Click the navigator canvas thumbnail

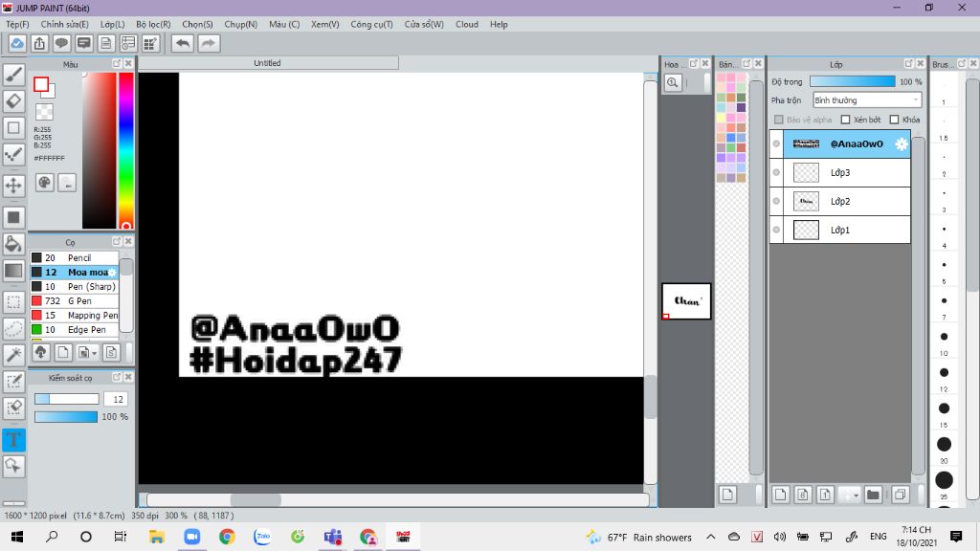[686, 301]
